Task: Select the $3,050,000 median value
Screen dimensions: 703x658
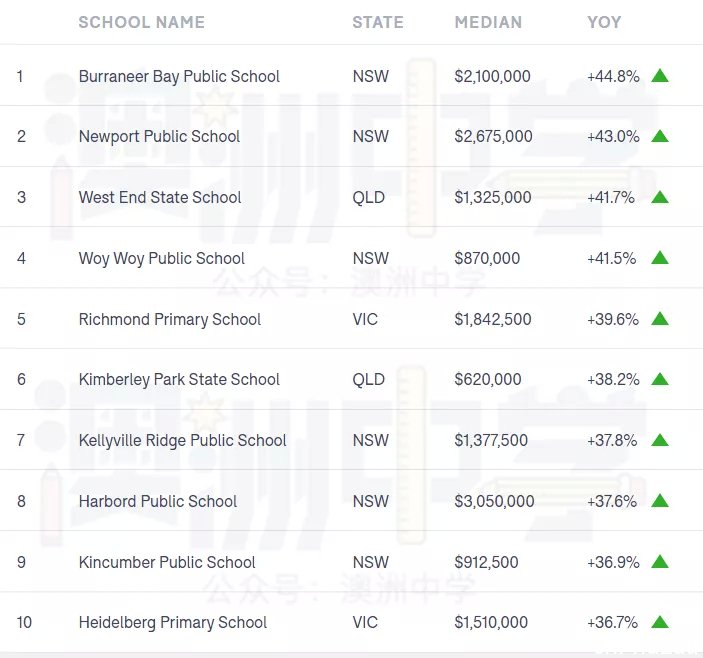Action: click(x=495, y=502)
